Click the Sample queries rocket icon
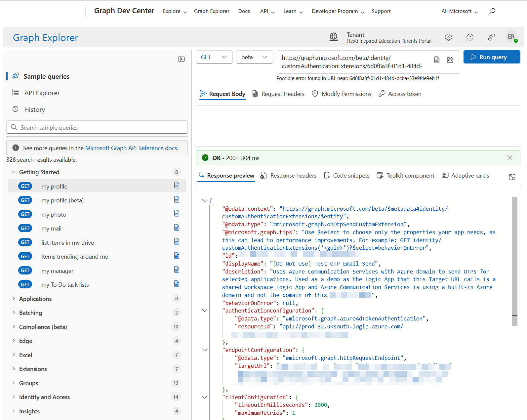The height and width of the screenshot is (420, 527). [x=16, y=76]
